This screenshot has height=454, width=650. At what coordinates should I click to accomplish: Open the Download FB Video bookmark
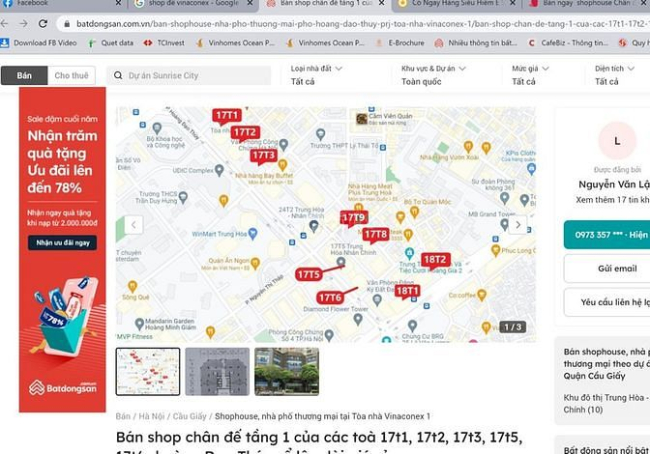coord(39,43)
